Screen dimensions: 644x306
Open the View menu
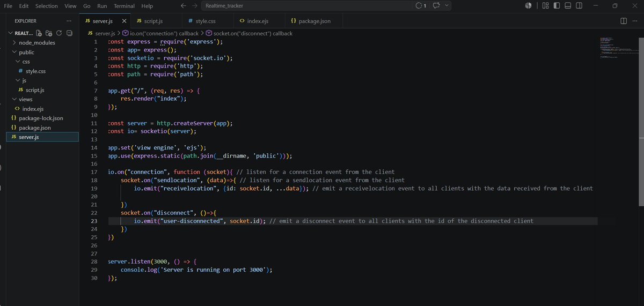(70, 6)
